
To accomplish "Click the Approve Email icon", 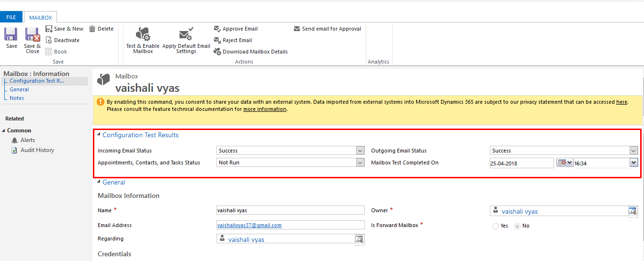I will coord(217,29).
